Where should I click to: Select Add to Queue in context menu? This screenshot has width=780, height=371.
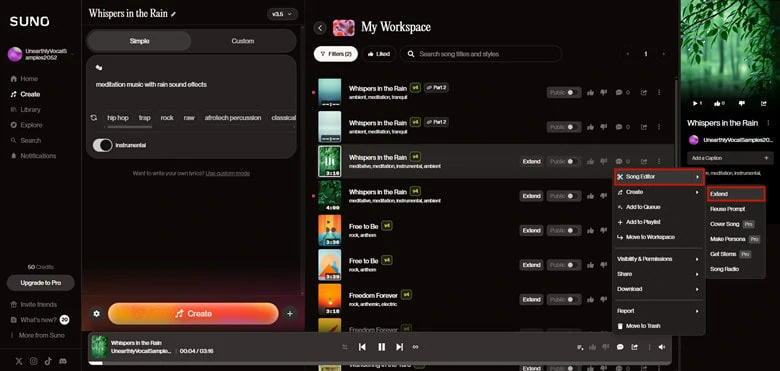tap(659, 207)
